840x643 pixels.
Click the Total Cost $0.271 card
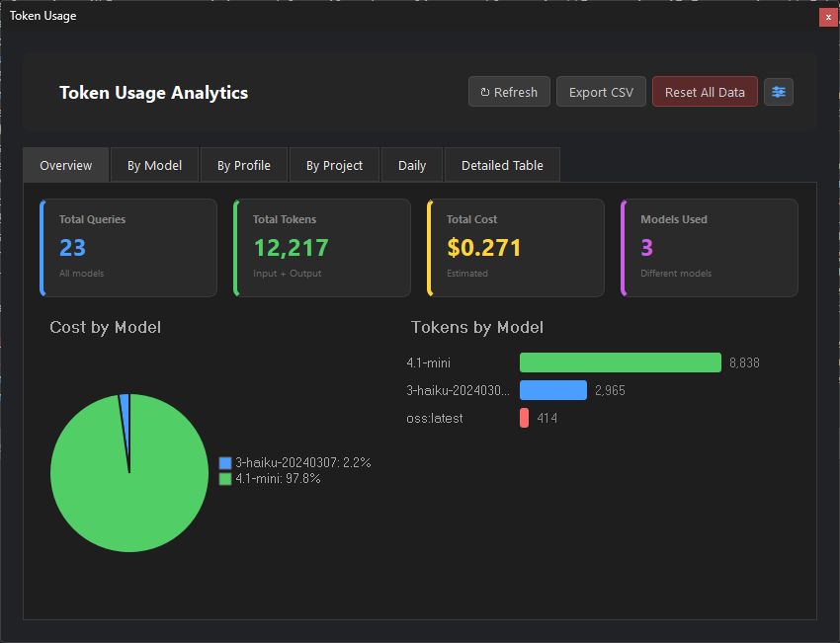[x=515, y=247]
